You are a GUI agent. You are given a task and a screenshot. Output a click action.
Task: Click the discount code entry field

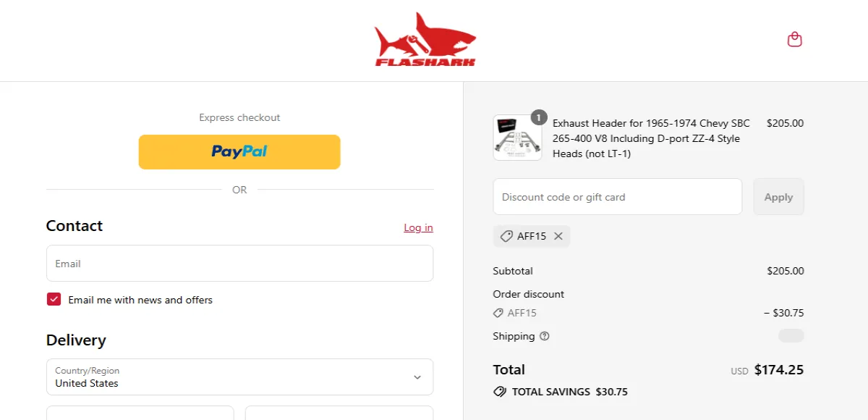[x=617, y=196]
